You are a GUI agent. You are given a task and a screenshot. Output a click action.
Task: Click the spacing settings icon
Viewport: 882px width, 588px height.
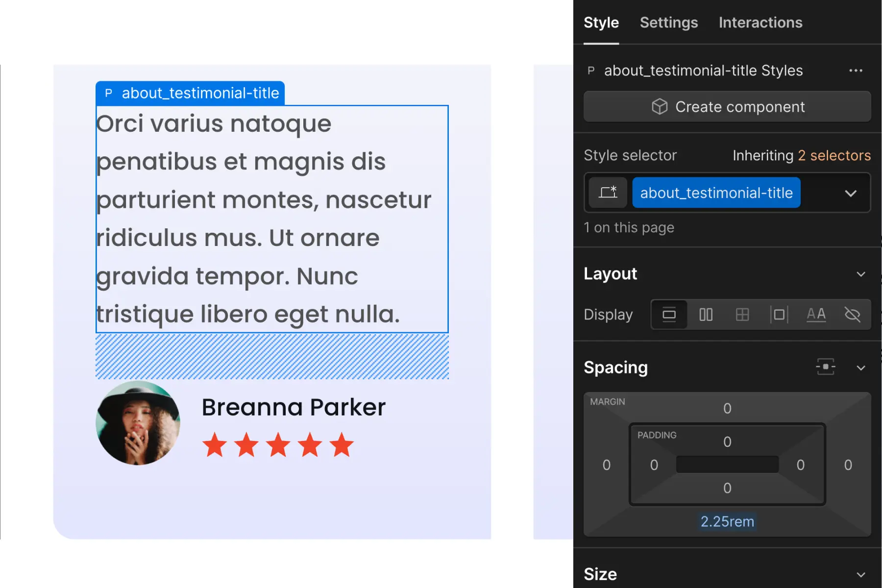pyautogui.click(x=826, y=367)
